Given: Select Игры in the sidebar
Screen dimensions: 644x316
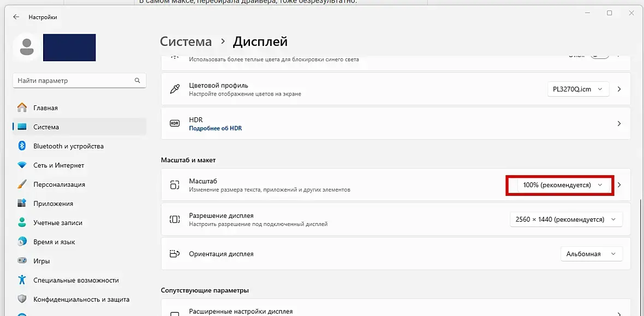Looking at the screenshot, I should [x=41, y=261].
